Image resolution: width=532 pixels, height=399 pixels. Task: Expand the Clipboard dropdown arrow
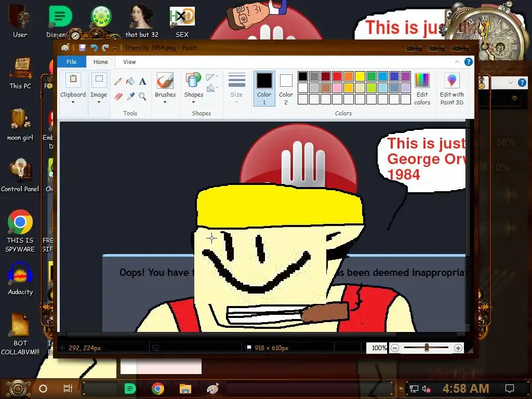(73, 102)
